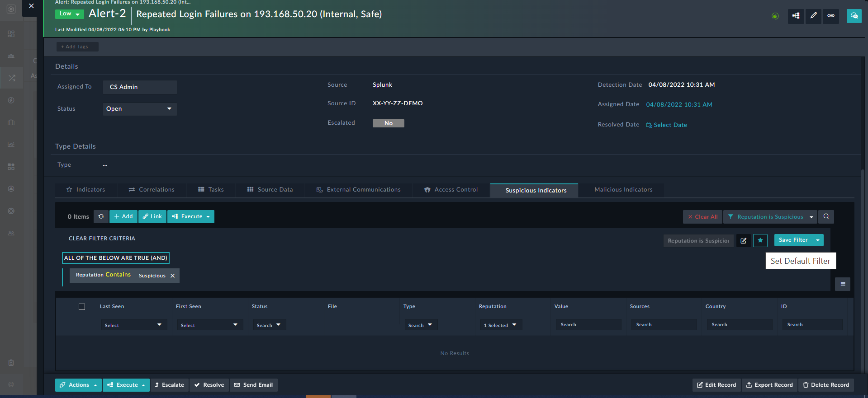Screen dimensions: 868x398
Task: Open the search magnifier in indicators toolbar
Action: tap(826, 217)
